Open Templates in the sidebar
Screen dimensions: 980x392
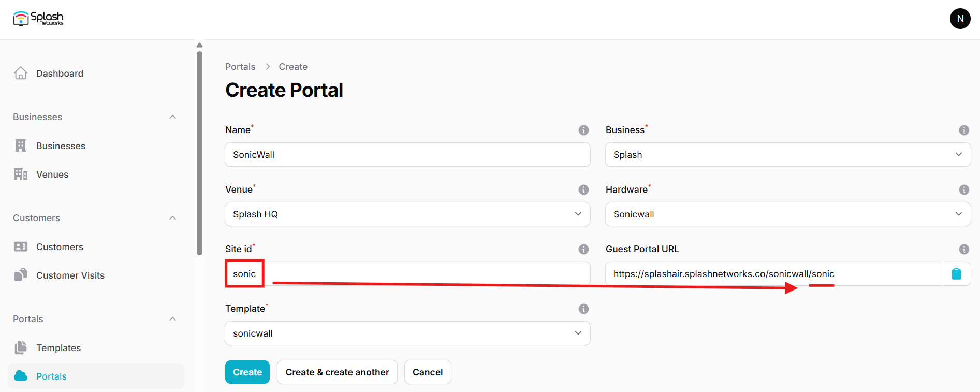click(x=96, y=347)
